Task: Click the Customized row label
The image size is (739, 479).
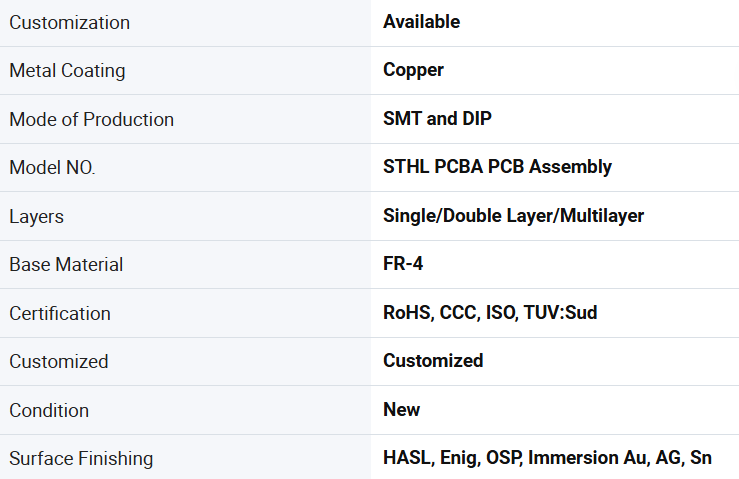Action: [59, 362]
